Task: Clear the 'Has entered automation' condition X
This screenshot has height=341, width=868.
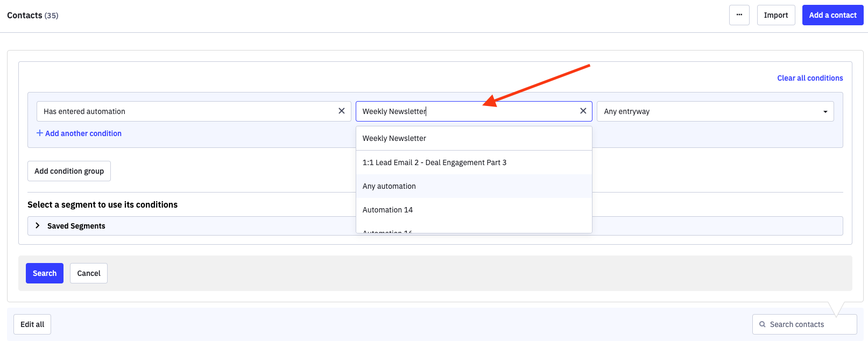Action: pyautogui.click(x=341, y=111)
